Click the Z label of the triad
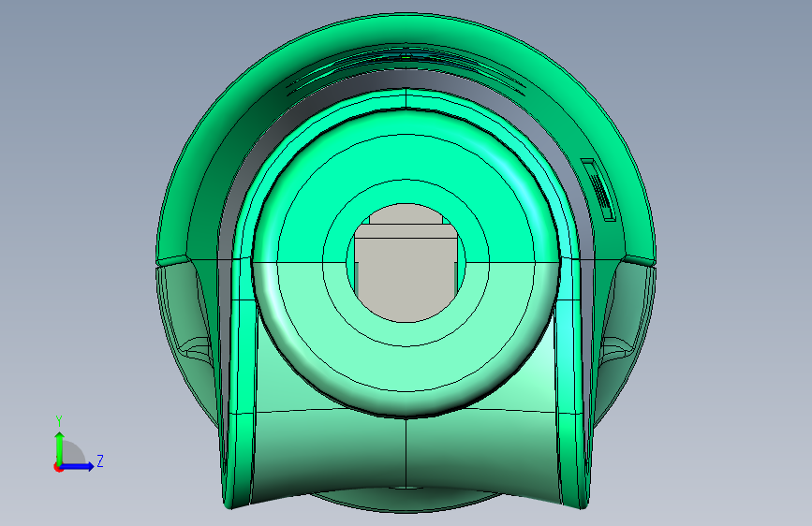The height and width of the screenshot is (526, 812). click(100, 461)
